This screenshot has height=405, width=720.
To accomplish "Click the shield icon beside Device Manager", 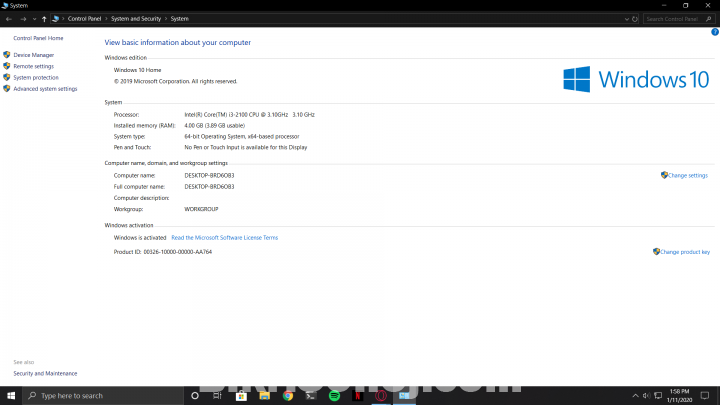I will 6,55.
